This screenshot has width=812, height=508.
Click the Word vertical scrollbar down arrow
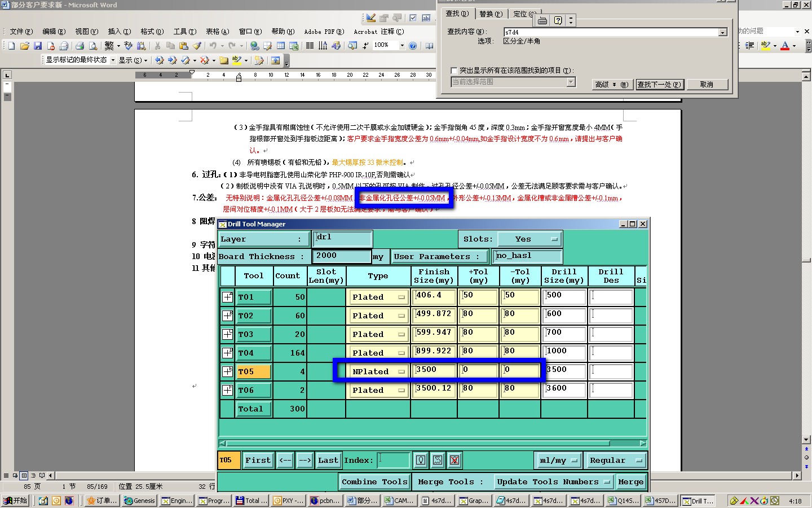point(806,439)
